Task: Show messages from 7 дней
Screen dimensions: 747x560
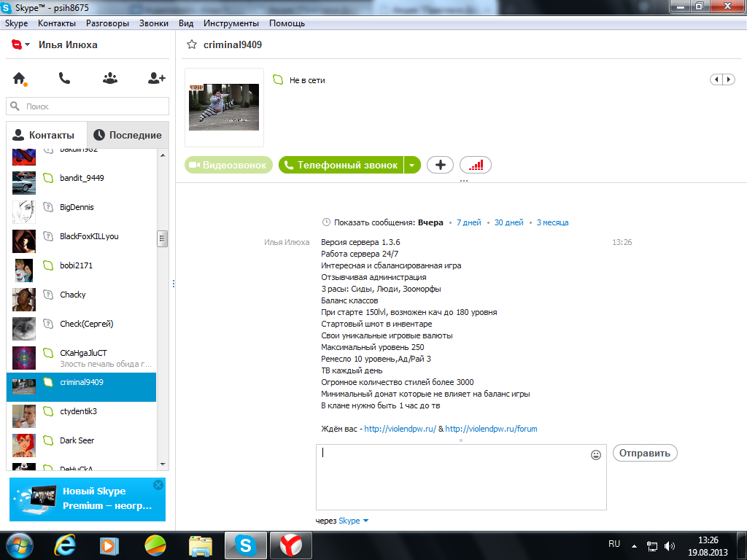Action: click(469, 222)
